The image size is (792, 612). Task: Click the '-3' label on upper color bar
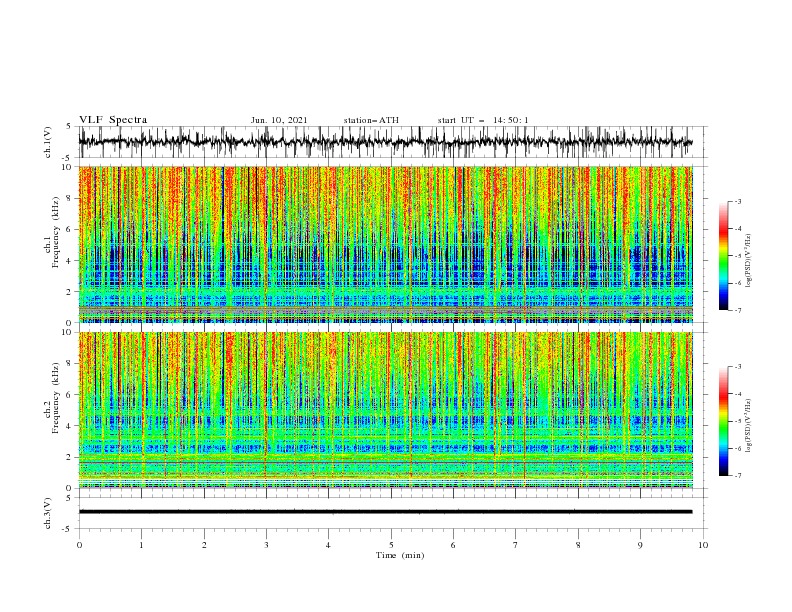pyautogui.click(x=738, y=201)
